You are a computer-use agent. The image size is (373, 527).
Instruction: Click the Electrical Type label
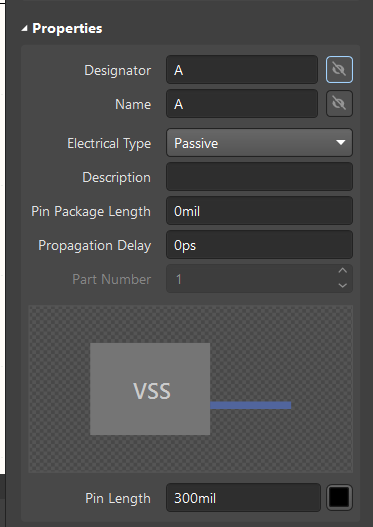tap(109, 144)
